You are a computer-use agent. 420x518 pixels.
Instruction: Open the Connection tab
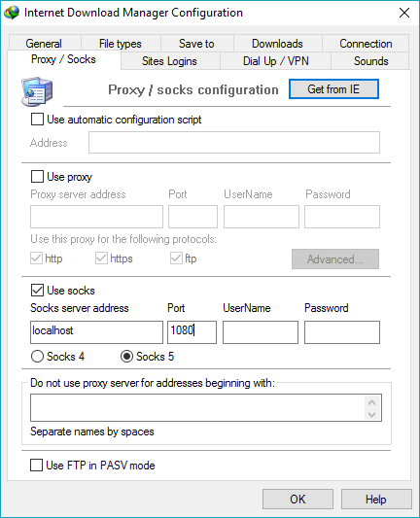[366, 44]
